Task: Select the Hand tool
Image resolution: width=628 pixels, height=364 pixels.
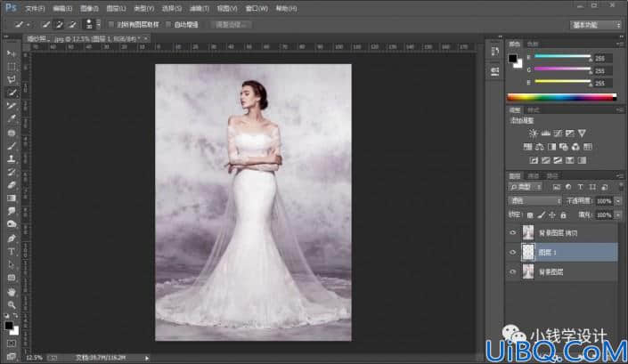Action: click(12, 292)
